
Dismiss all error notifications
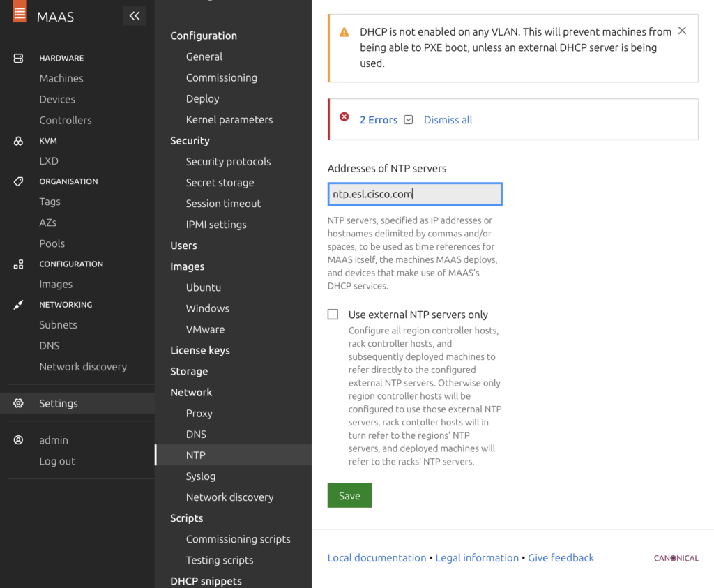tap(448, 120)
